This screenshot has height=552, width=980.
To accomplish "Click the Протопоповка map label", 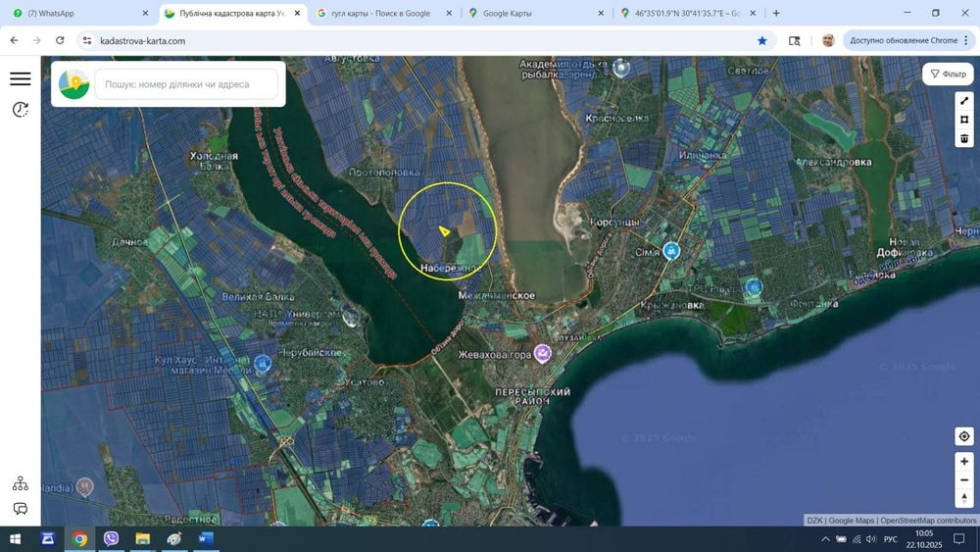I will tap(384, 172).
